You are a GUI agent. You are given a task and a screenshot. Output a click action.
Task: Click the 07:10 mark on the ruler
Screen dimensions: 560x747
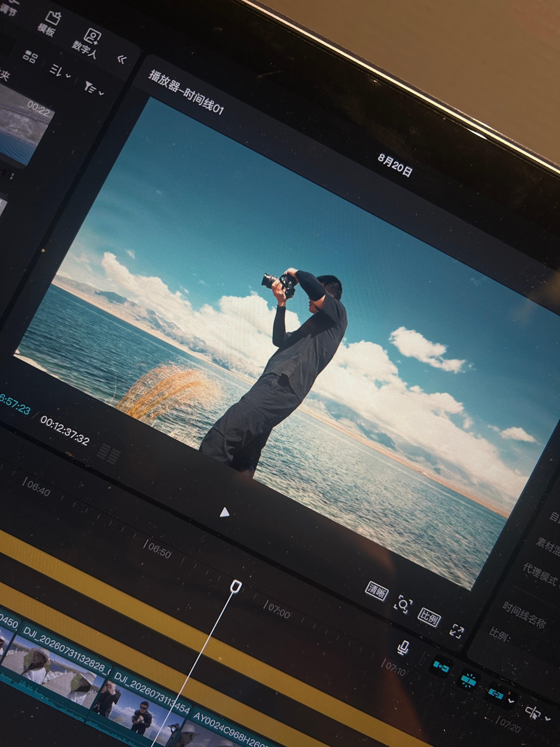point(395,668)
